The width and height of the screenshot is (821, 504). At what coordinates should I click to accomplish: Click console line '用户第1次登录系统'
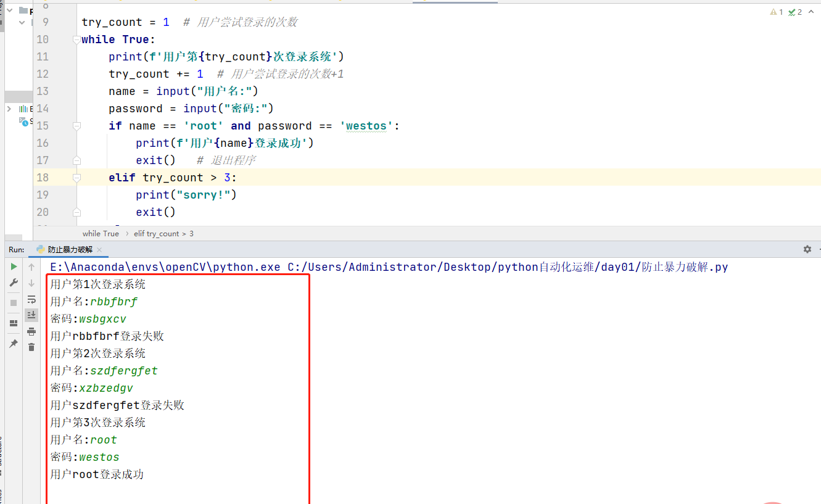(97, 284)
